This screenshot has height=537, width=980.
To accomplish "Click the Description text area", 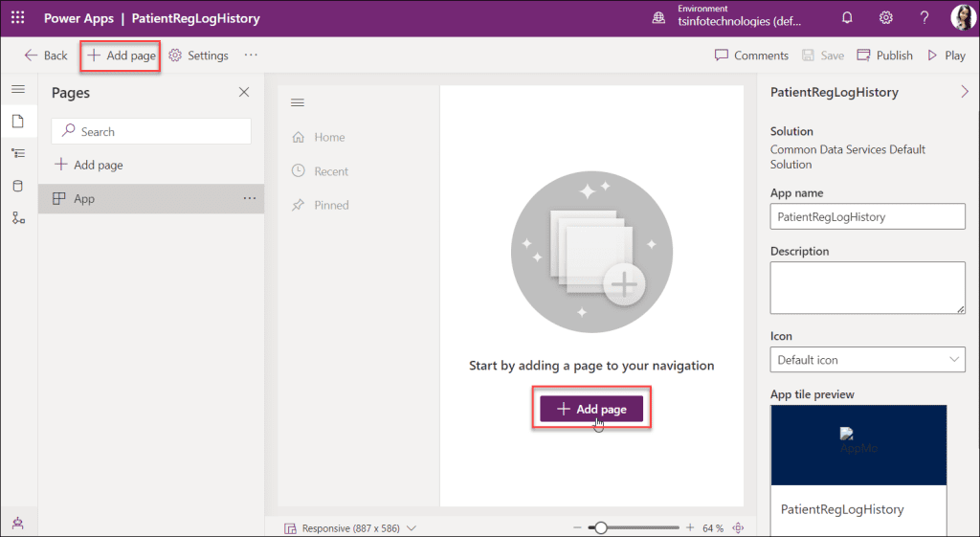I will (x=867, y=287).
